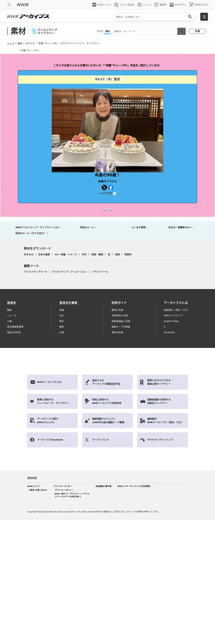Viewport: 215px width, 644px height.
Task: Select the すべて search tab
Action: click(x=100, y=31)
